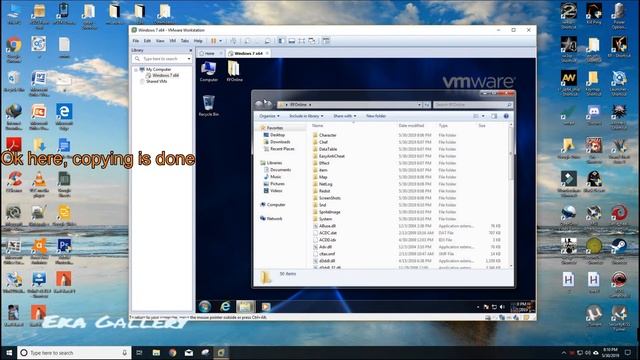Collapse the My Computer tree node
Viewport: 640px width, 360px height.
(x=136, y=70)
